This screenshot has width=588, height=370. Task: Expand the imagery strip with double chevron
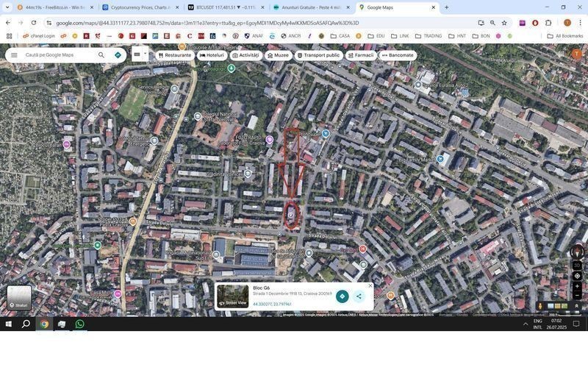(576, 306)
